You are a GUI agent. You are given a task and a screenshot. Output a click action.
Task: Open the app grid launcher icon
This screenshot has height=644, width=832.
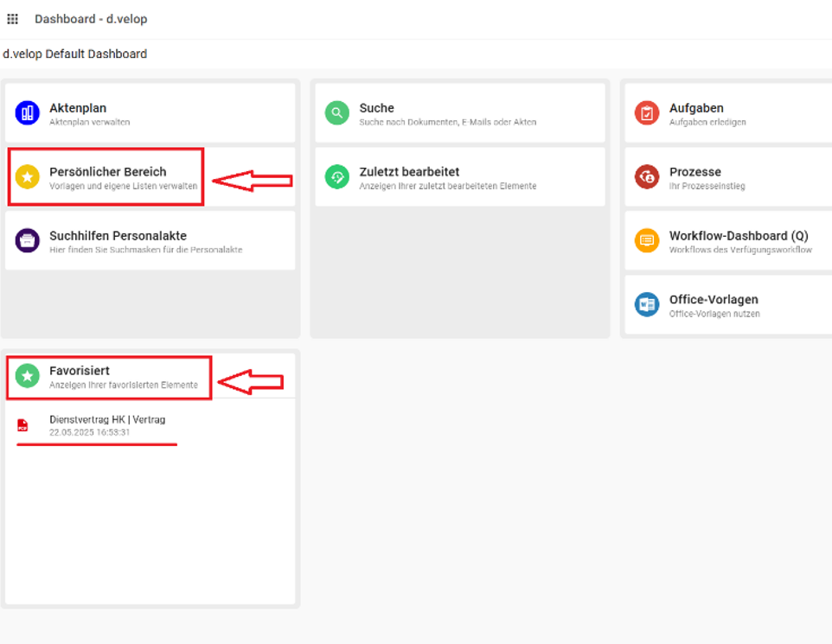[12, 18]
